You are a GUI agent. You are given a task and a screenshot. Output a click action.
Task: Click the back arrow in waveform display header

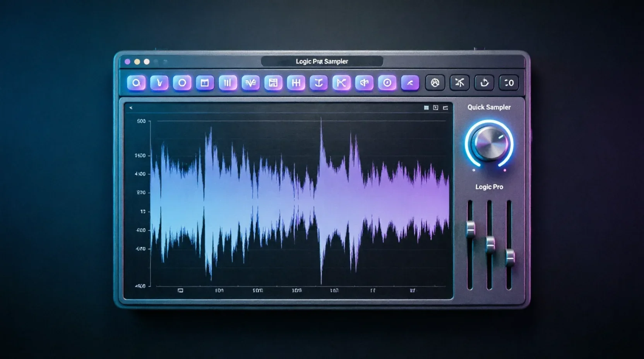(131, 108)
